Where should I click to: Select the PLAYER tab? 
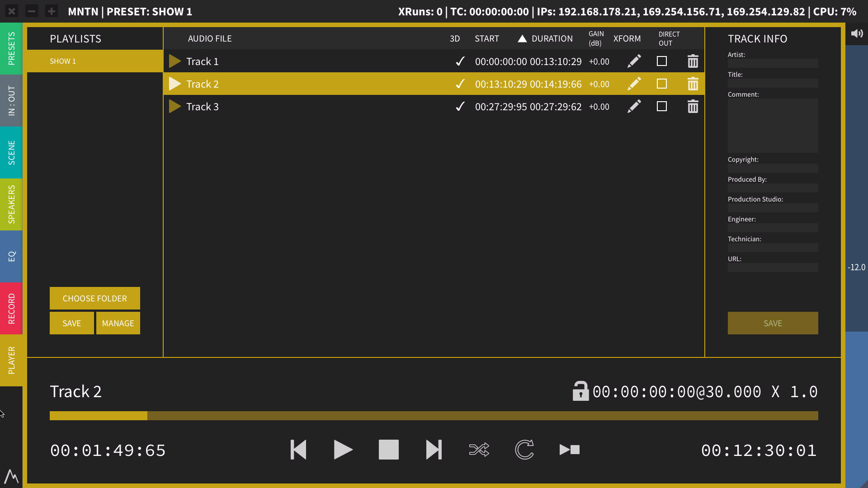click(x=11, y=360)
